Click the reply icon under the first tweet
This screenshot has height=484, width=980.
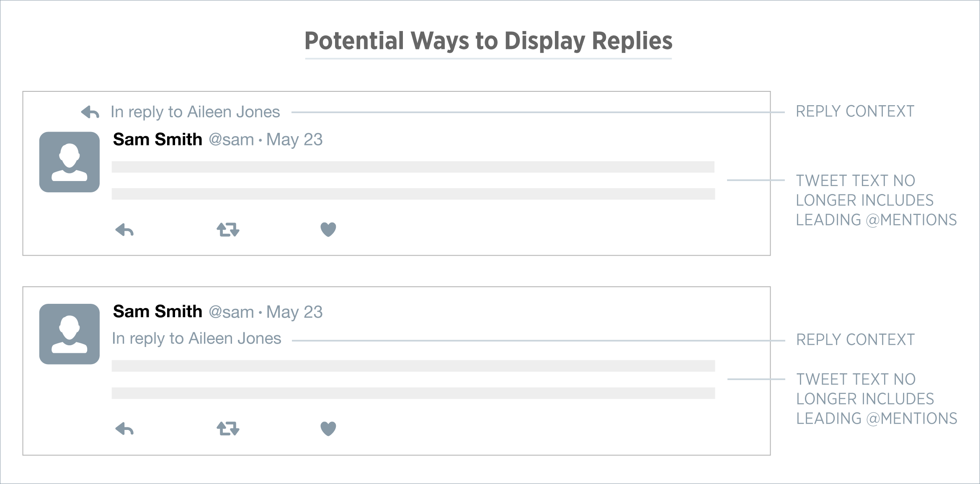coord(124,230)
